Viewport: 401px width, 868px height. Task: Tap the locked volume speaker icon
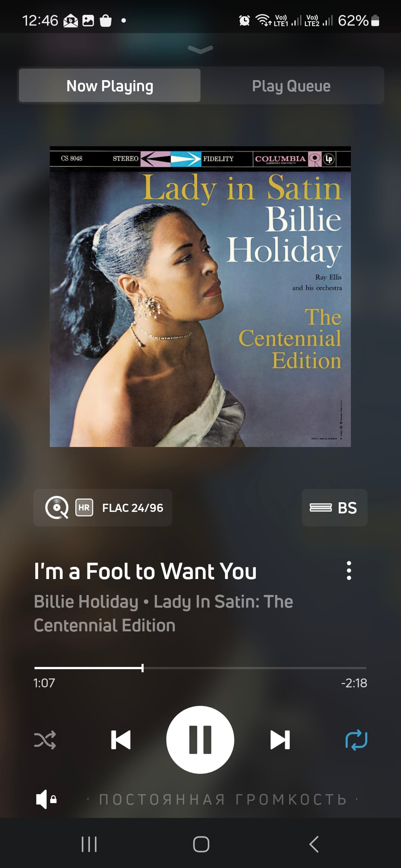coord(46,799)
